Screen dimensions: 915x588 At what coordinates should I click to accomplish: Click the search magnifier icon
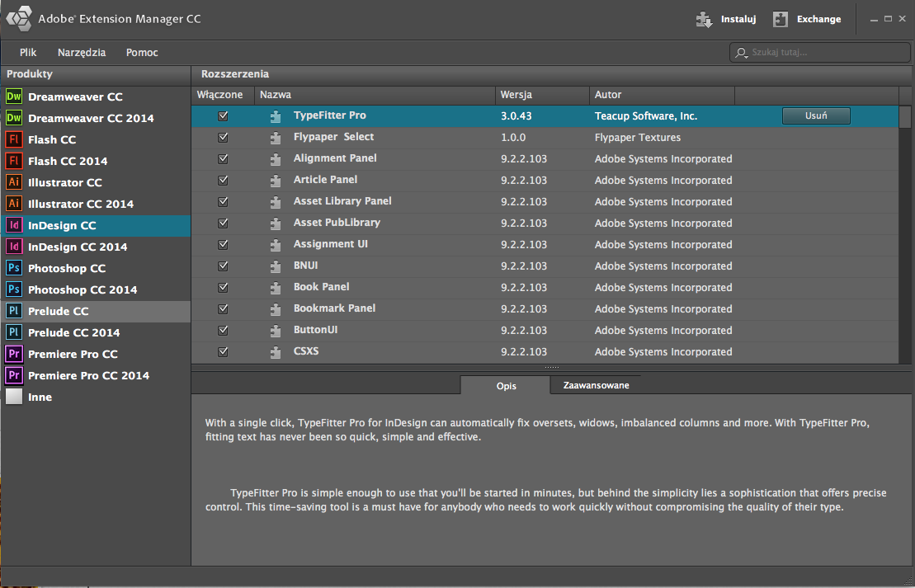click(741, 53)
